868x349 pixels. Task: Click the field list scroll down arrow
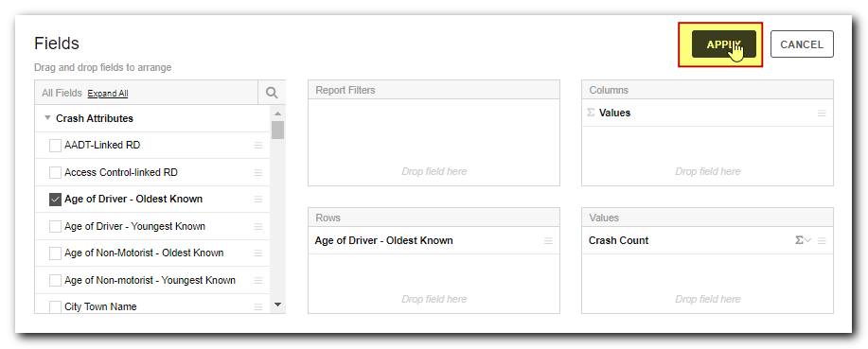click(x=278, y=305)
